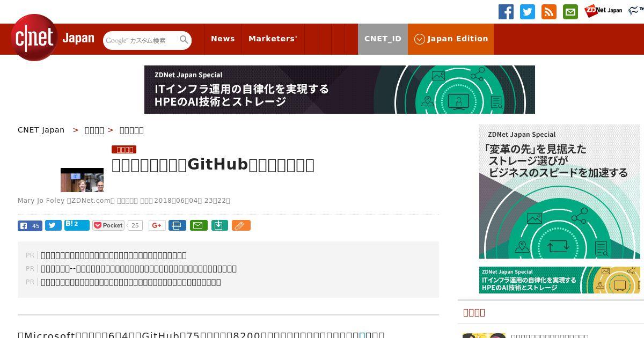Viewport: 644px width, 338px height.
Task: Open the News menu
Action: click(x=223, y=39)
